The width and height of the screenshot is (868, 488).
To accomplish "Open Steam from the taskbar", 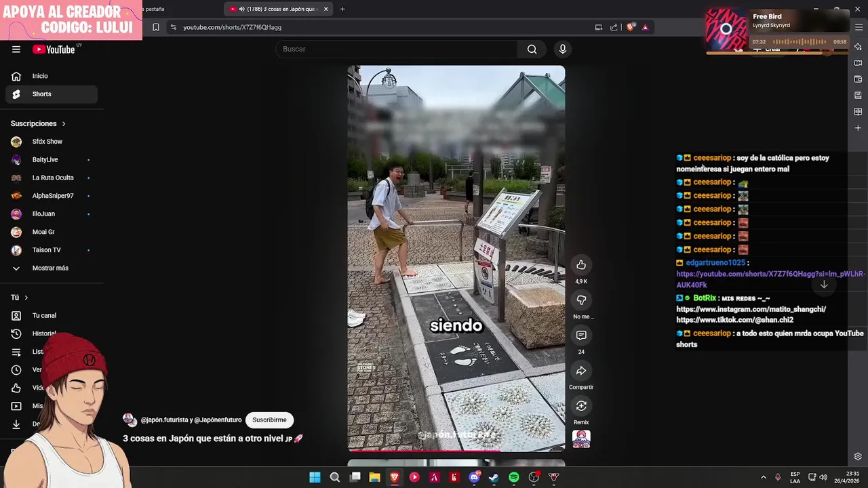I will (494, 477).
